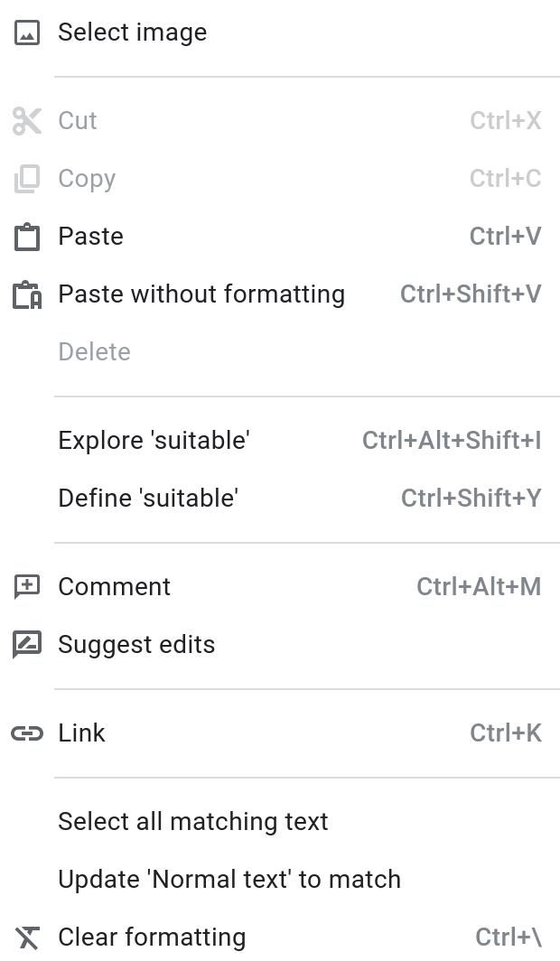Open the Link dialog

[x=81, y=732]
